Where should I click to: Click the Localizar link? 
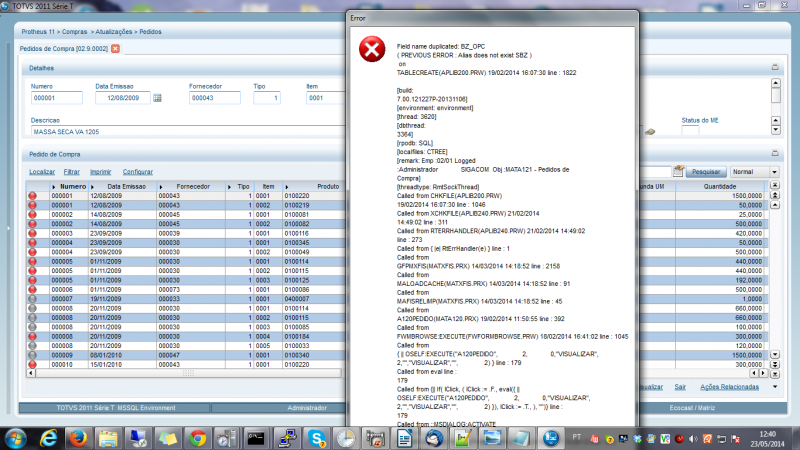coord(42,172)
